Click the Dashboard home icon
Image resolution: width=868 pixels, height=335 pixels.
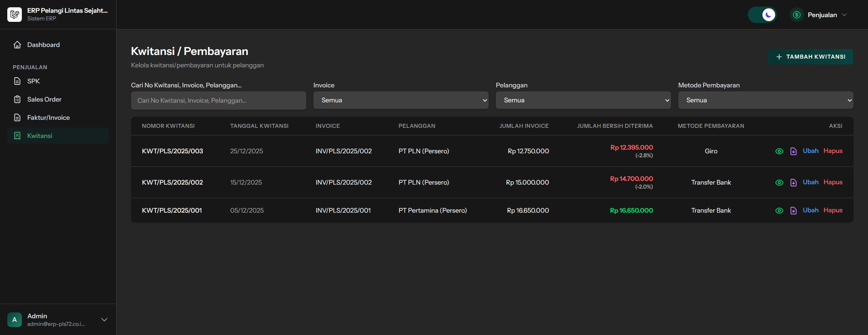(17, 45)
